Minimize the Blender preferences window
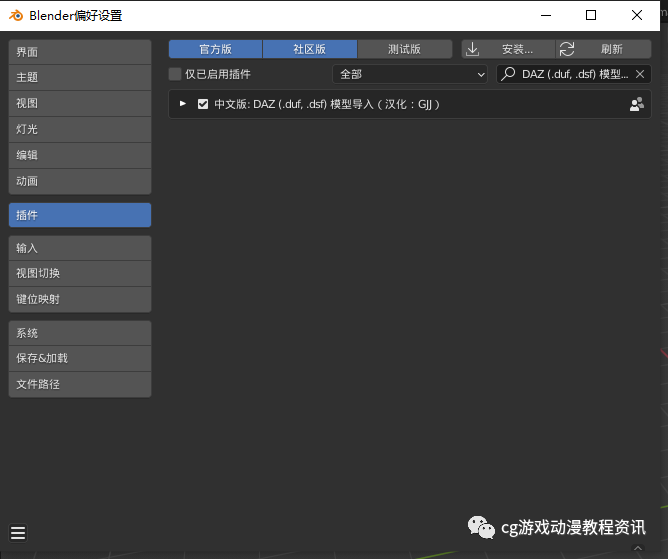The width and height of the screenshot is (668, 559). (x=546, y=15)
